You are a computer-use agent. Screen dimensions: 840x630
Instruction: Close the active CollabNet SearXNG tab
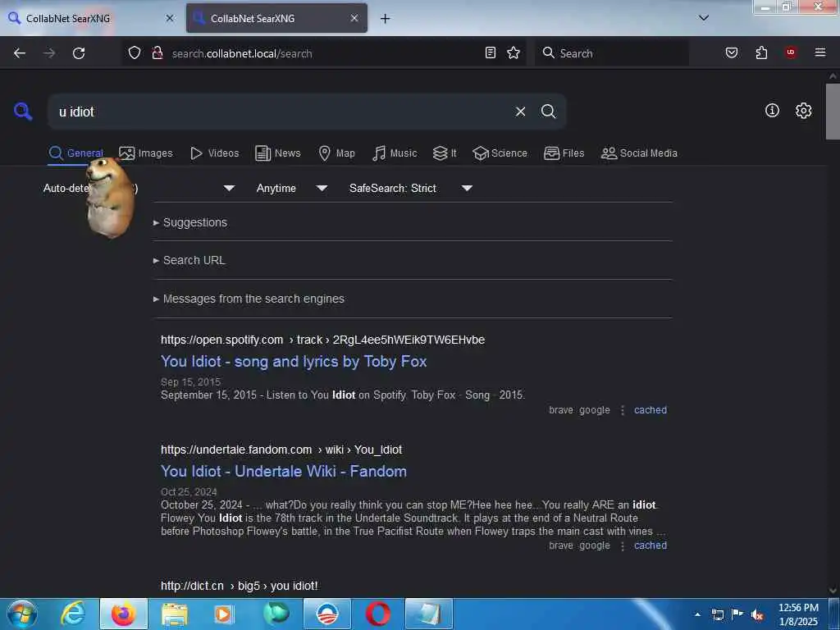coord(354,18)
